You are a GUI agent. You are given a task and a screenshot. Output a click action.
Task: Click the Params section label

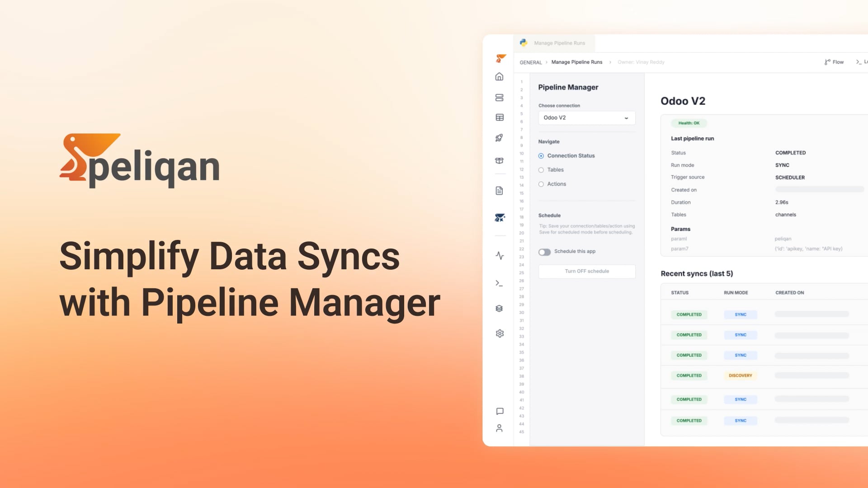[680, 229]
